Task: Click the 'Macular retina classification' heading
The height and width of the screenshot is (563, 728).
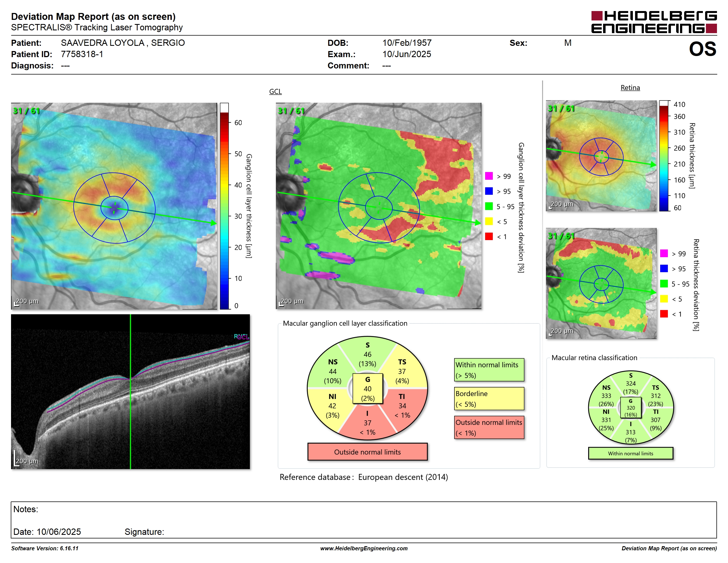Action: 594,358
